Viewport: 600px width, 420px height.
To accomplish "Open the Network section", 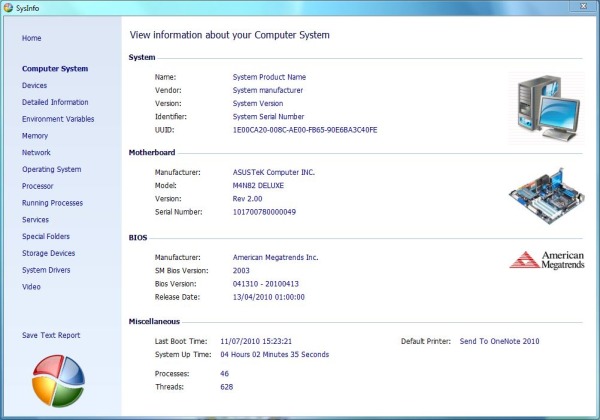I will pos(36,152).
